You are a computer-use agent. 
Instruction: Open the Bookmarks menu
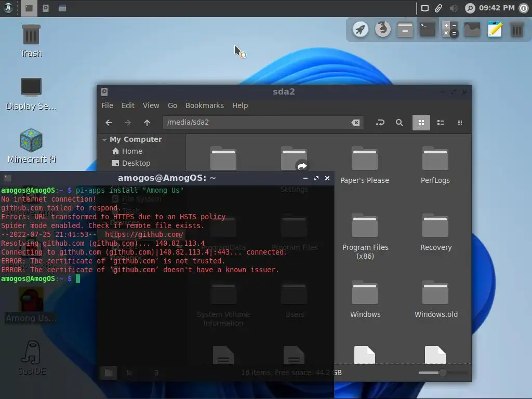coord(205,105)
